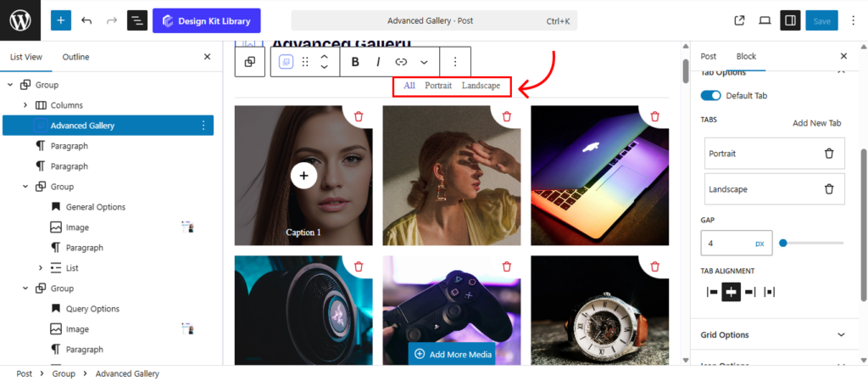Switch to the Outline tab

click(x=75, y=57)
